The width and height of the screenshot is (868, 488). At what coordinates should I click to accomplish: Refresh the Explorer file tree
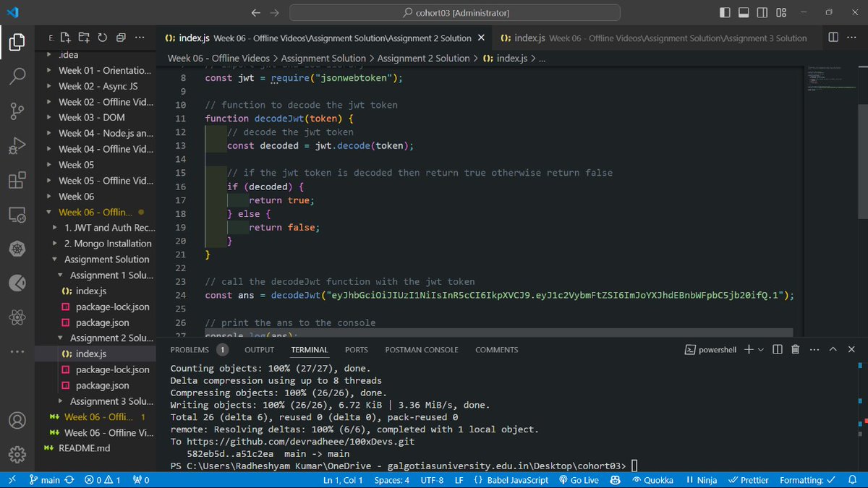tap(102, 38)
